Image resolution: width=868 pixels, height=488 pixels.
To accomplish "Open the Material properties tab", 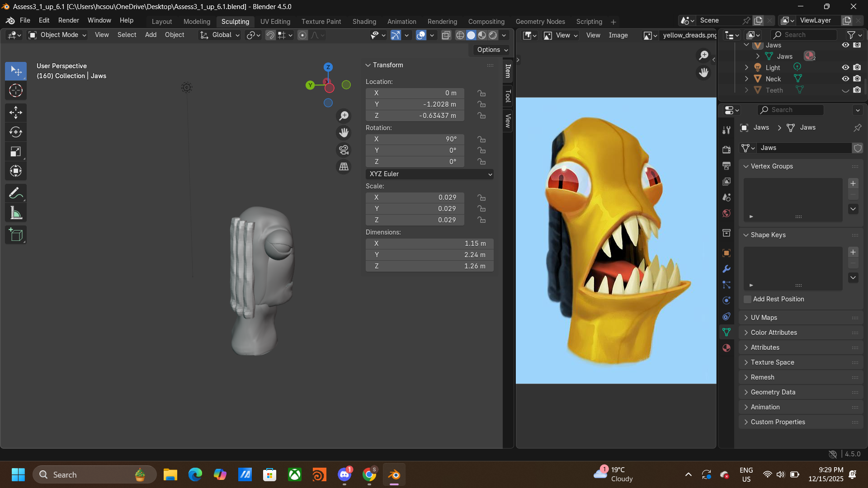I will tap(726, 348).
